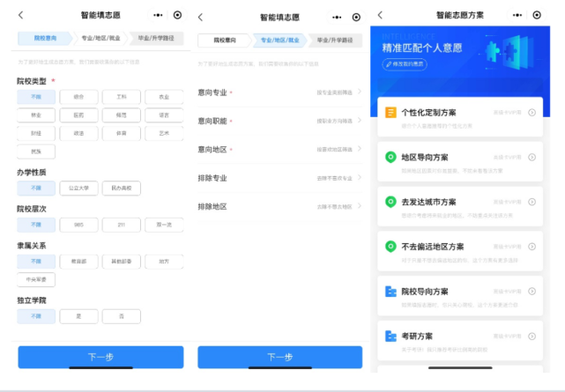
Task: Tap the green pin icon of 地区导向方案
Action: (x=390, y=158)
